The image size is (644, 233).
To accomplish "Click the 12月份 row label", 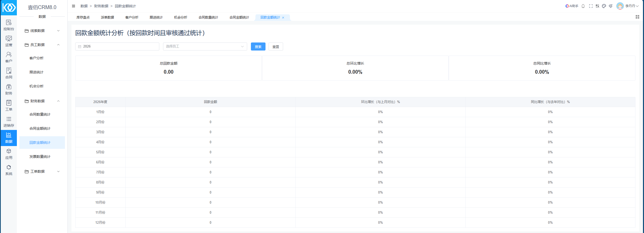I will [x=100, y=222].
